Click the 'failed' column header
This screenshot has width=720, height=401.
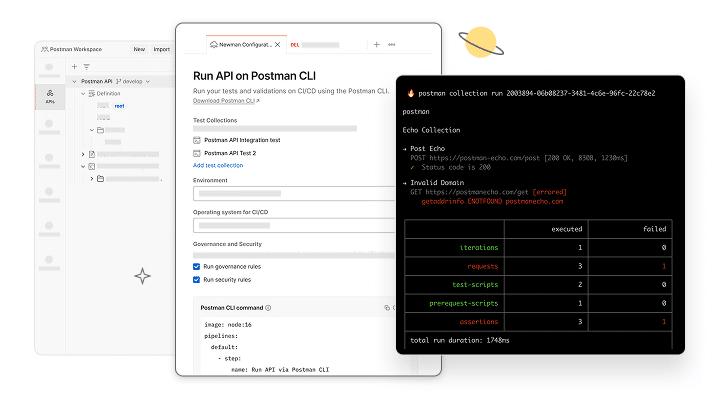(654, 229)
